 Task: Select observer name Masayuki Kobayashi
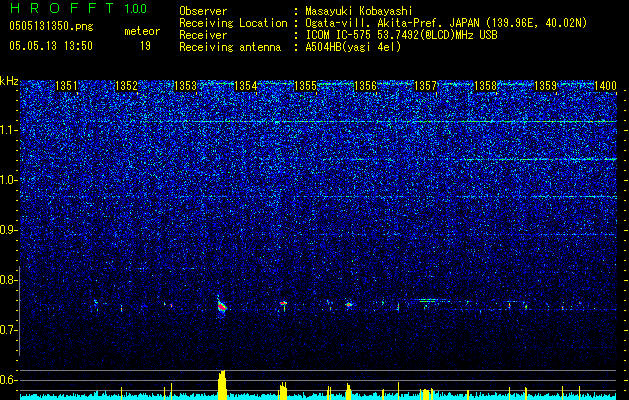click(359, 11)
